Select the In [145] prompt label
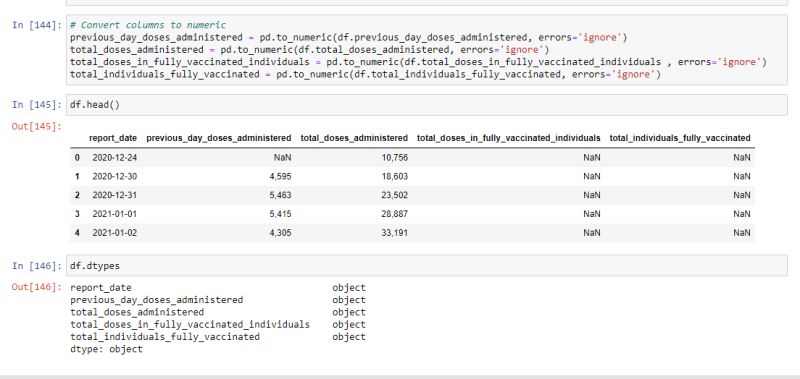The height and width of the screenshot is (379, 800). pos(37,105)
